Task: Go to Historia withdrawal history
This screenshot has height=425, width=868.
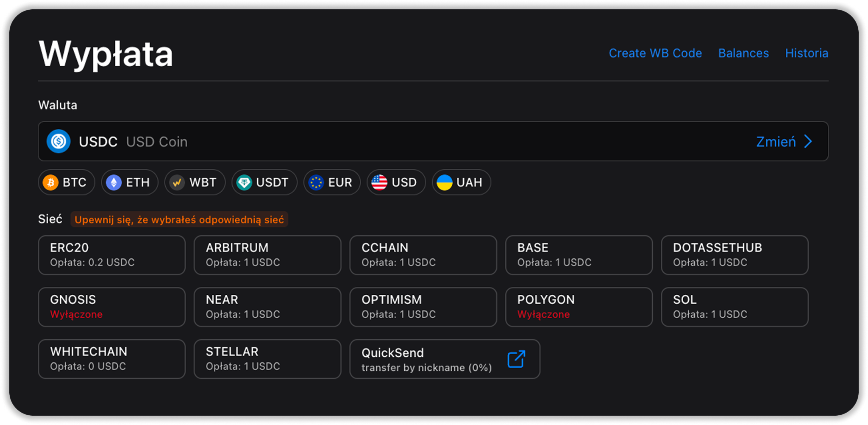Action: coord(807,53)
